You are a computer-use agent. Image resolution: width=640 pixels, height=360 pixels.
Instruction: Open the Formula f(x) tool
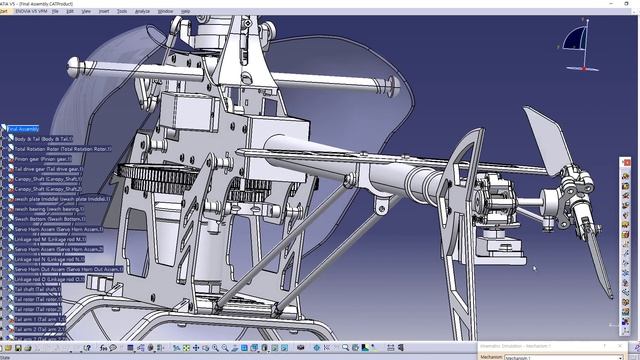coord(103,348)
